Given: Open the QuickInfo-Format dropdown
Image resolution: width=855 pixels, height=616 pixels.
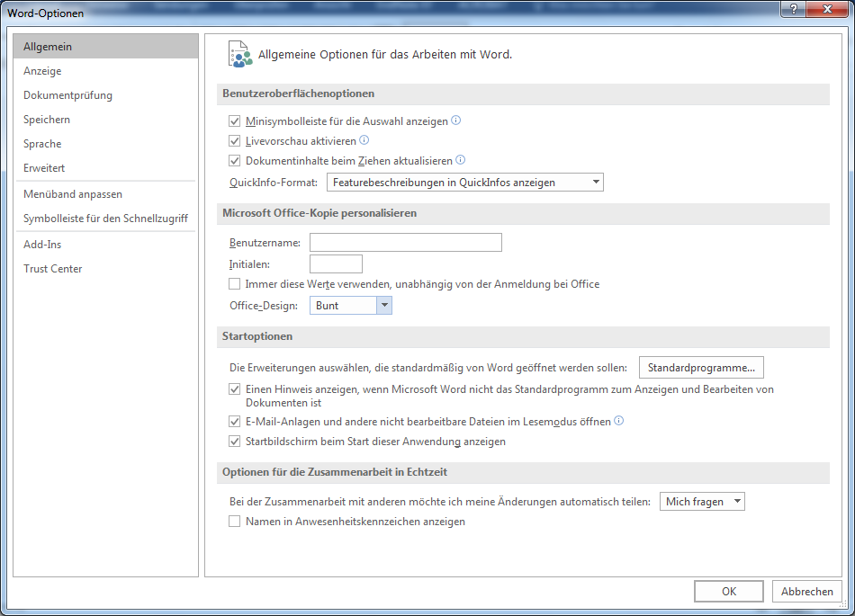Looking at the screenshot, I should coord(464,183).
